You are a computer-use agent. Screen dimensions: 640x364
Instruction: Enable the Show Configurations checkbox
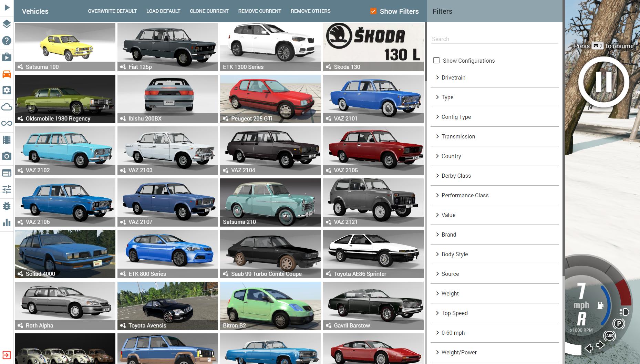tap(436, 60)
